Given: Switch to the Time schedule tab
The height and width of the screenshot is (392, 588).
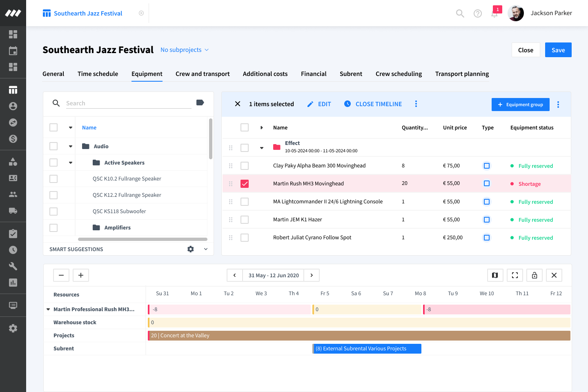Looking at the screenshot, I should [x=98, y=74].
